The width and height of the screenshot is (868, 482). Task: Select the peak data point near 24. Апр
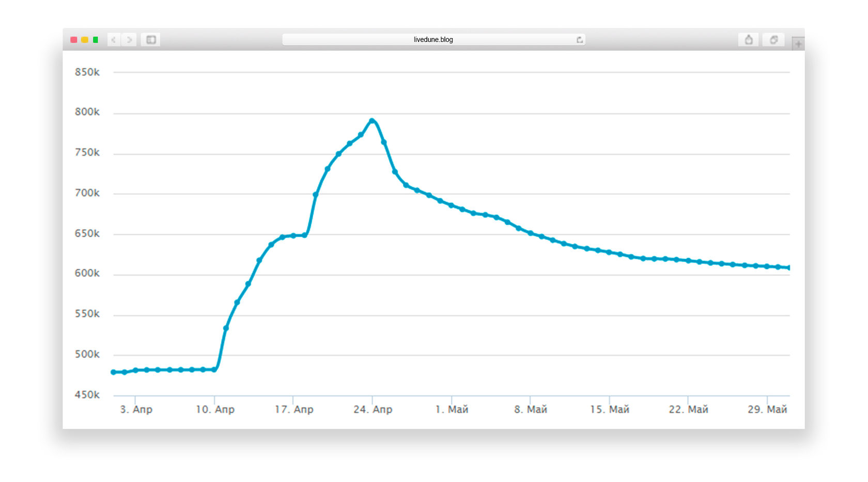tap(372, 121)
